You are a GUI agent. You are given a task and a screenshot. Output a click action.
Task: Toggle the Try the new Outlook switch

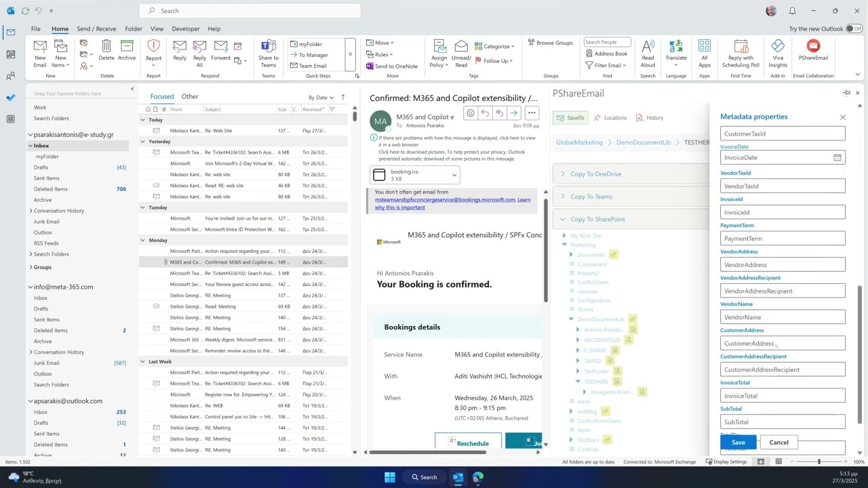pyautogui.click(x=854, y=29)
